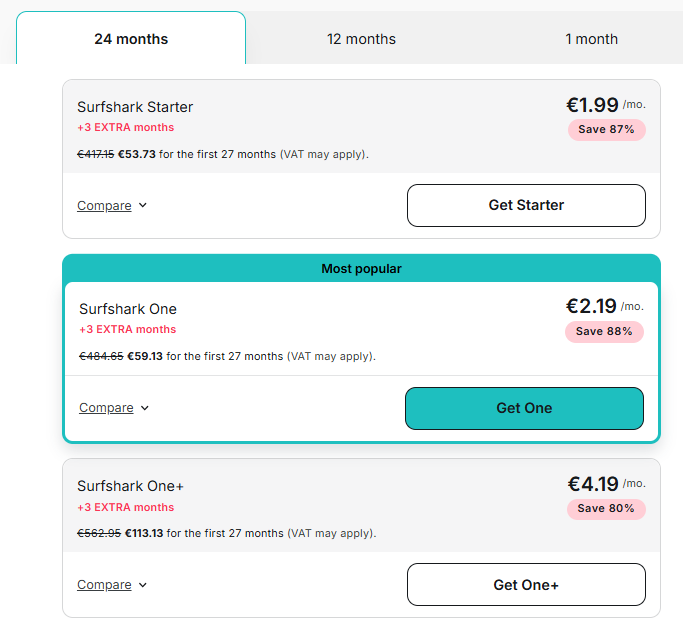
Task: Click the Save 87% badge
Action: pyautogui.click(x=607, y=130)
